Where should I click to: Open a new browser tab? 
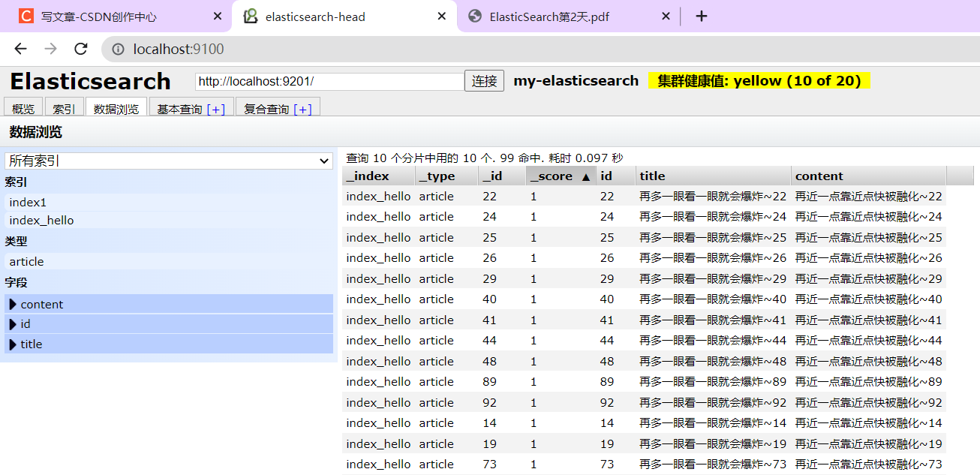click(x=701, y=16)
